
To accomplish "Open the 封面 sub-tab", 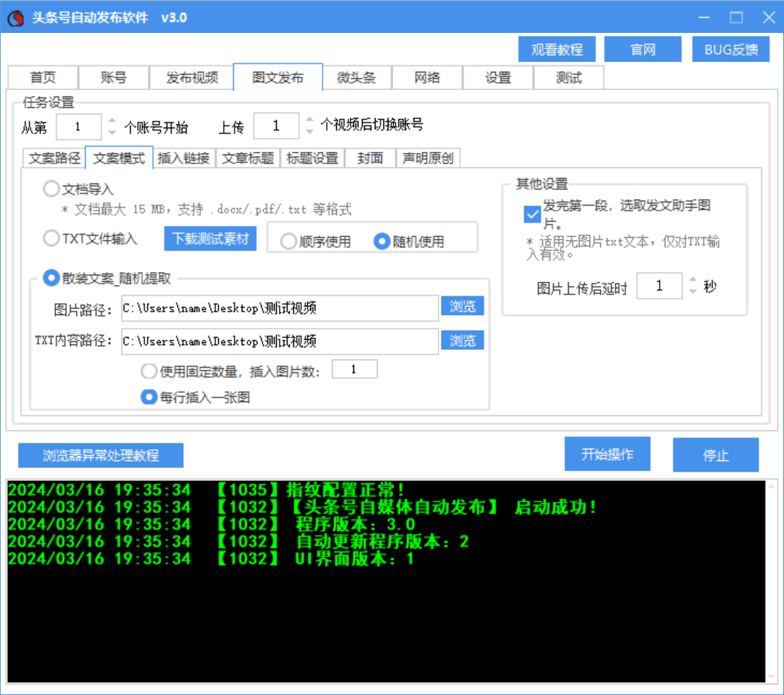I will pyautogui.click(x=370, y=158).
